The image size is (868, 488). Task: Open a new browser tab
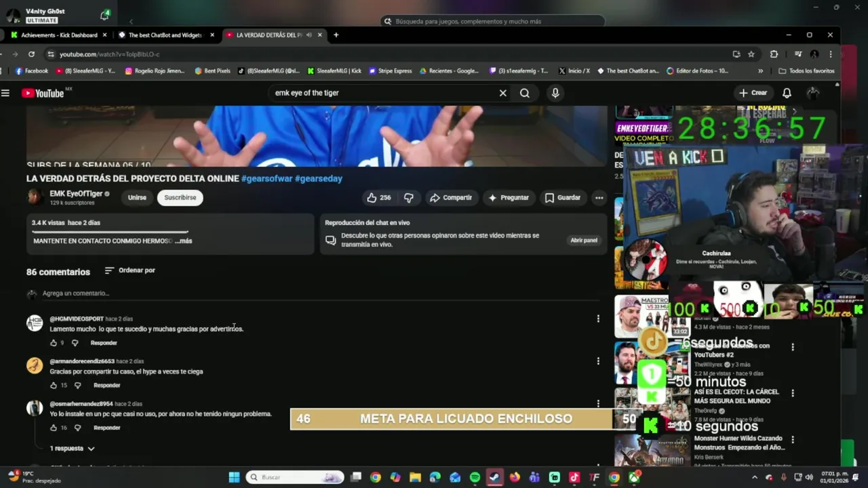[x=336, y=35]
